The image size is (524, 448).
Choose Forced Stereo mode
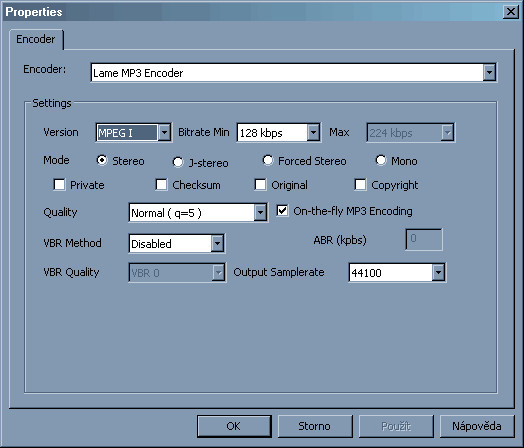point(268,161)
